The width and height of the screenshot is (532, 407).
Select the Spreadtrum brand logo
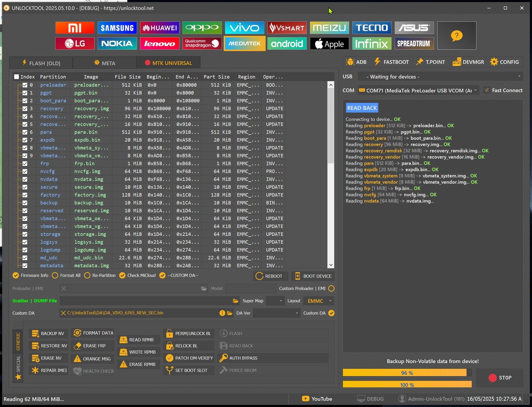414,44
